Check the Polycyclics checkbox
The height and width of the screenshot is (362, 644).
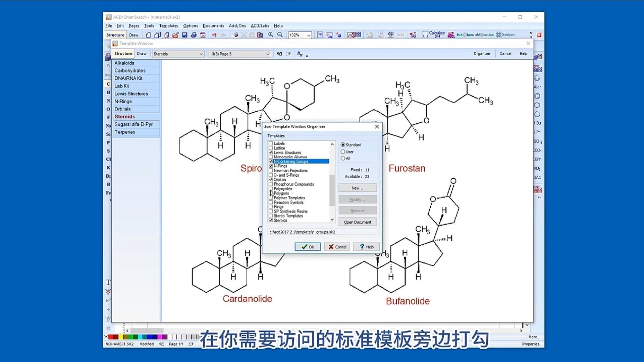[271, 189]
